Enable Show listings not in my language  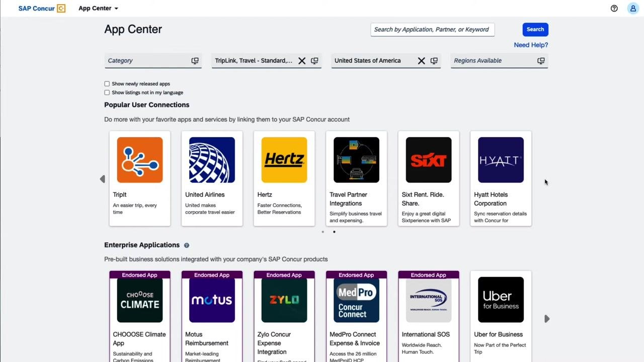coord(107,93)
